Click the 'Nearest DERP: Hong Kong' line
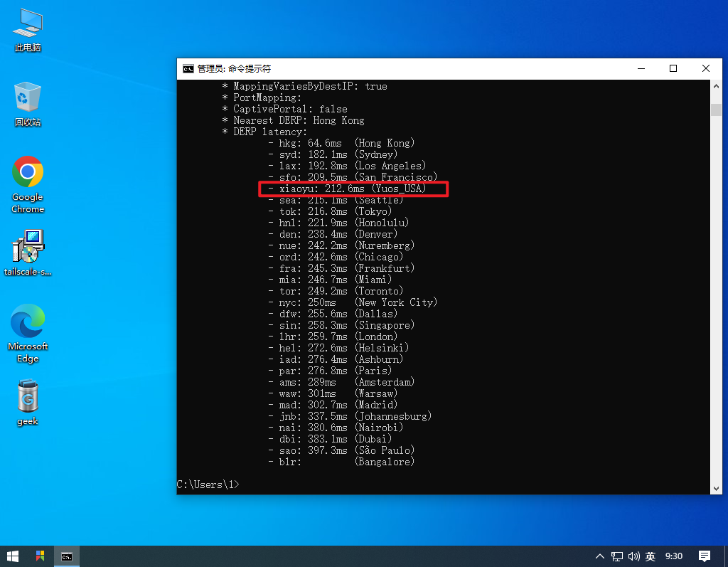The height and width of the screenshot is (567, 728). click(x=293, y=120)
